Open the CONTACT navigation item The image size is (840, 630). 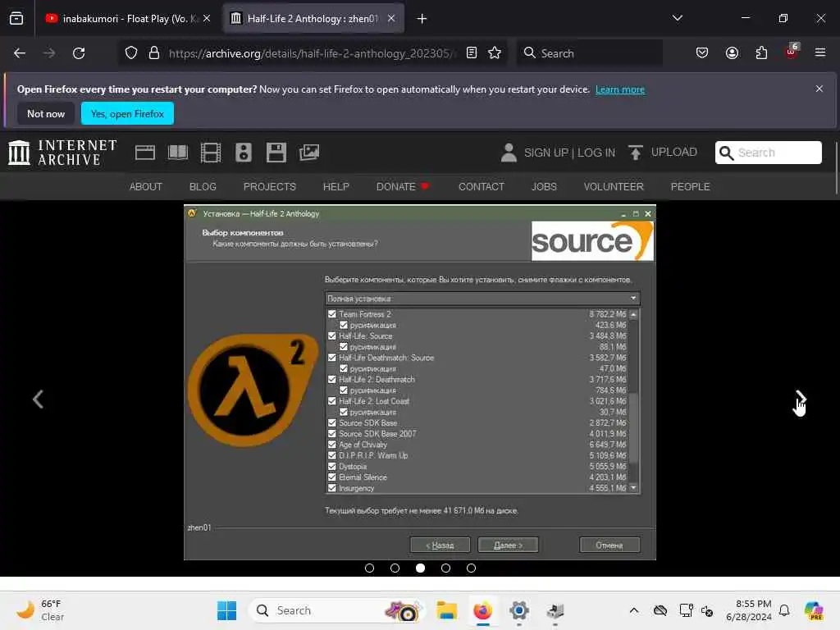(x=481, y=186)
